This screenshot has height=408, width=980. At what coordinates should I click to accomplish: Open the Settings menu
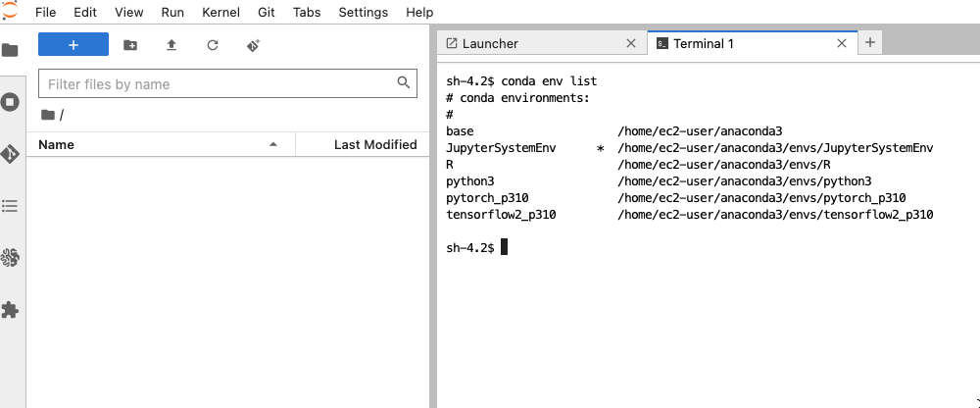364,12
